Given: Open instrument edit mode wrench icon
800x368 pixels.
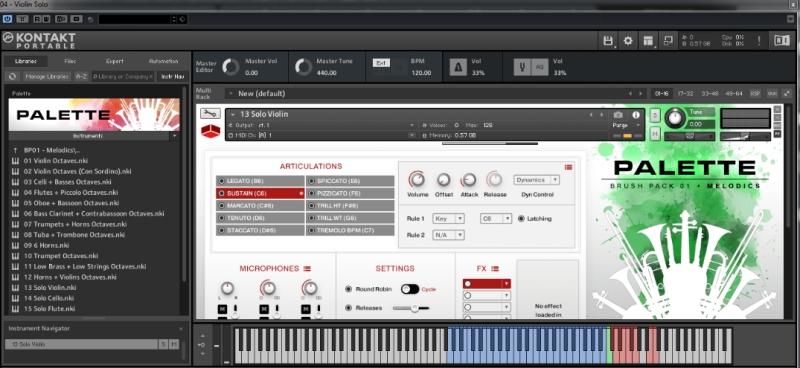Looking at the screenshot, I should pyautogui.click(x=210, y=114).
